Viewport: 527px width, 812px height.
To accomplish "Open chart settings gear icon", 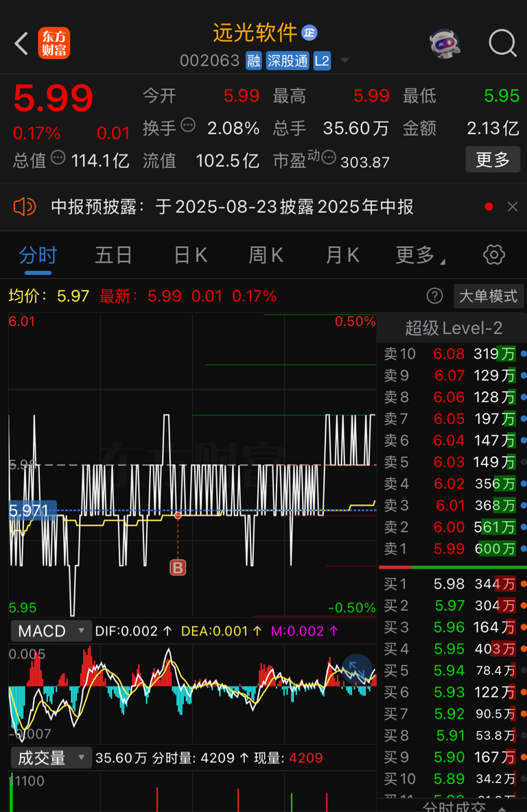I will 494,255.
